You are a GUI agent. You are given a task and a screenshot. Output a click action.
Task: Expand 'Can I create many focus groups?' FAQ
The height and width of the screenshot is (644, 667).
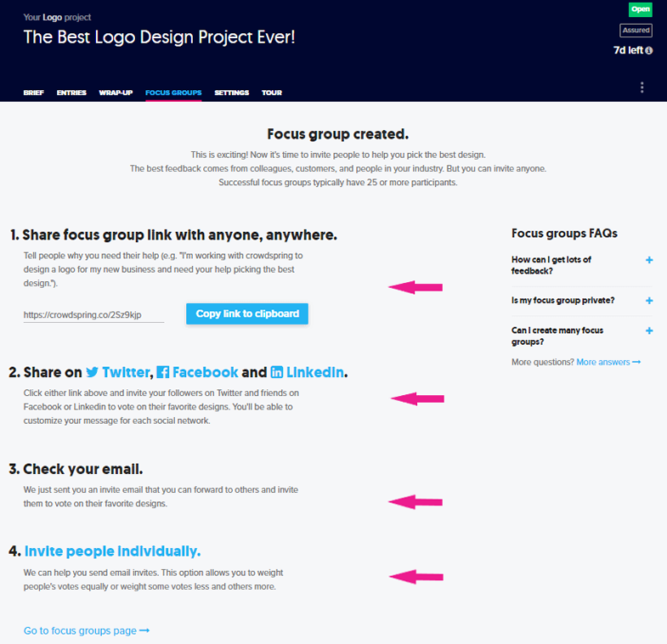coord(649,330)
